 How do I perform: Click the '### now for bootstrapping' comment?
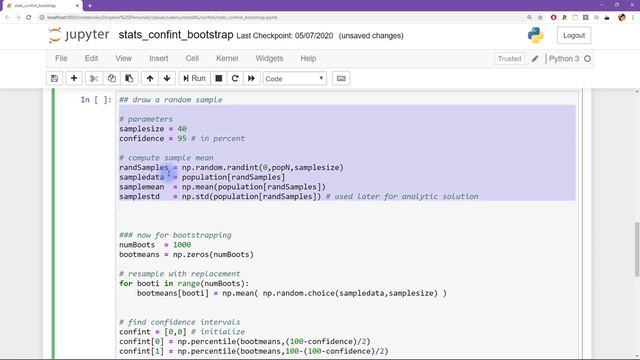click(176, 235)
